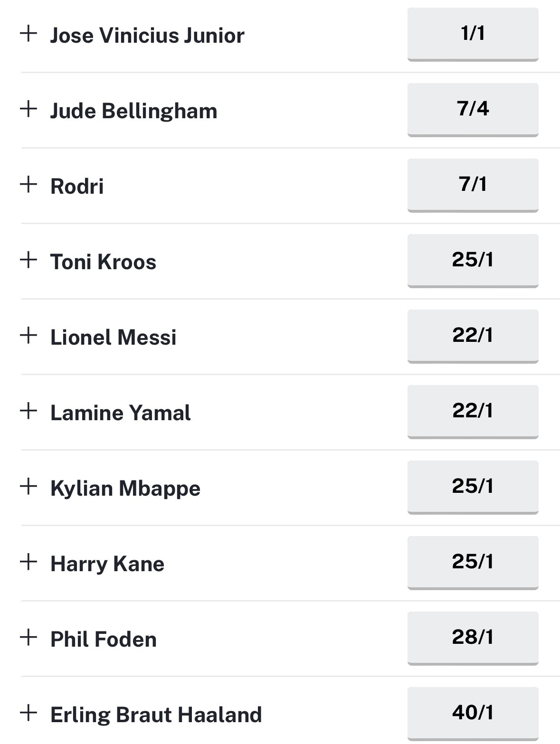Select the 28/1 odds for Phil Foden
560x744 pixels.
tap(473, 638)
